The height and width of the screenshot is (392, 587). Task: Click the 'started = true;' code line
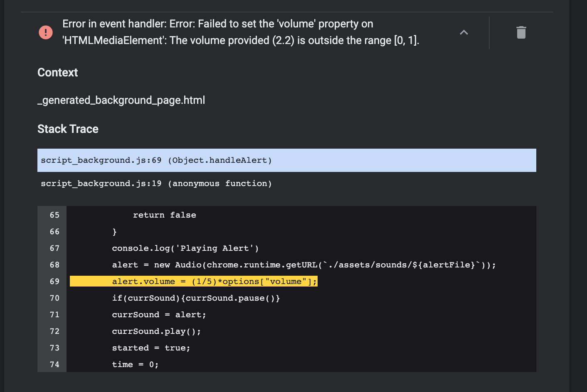pyautogui.click(x=151, y=348)
